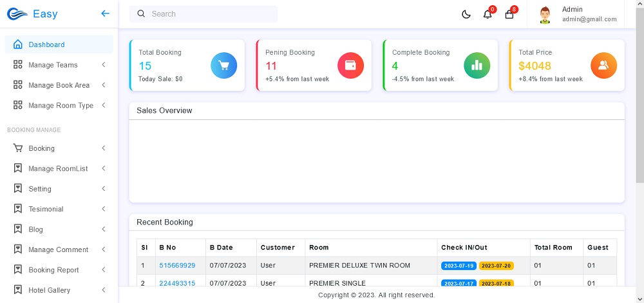
Task: Click the Total Price users icon
Action: click(x=603, y=65)
